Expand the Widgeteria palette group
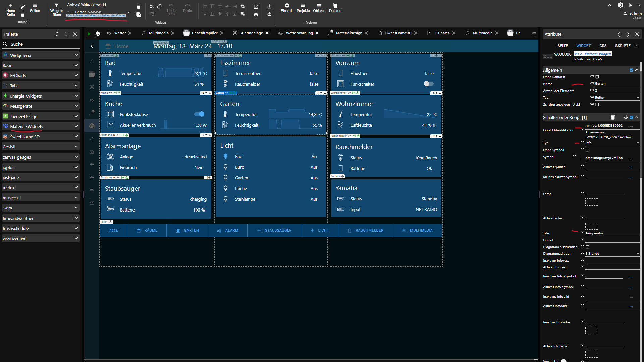This screenshot has width=644, height=362. pyautogui.click(x=41, y=55)
